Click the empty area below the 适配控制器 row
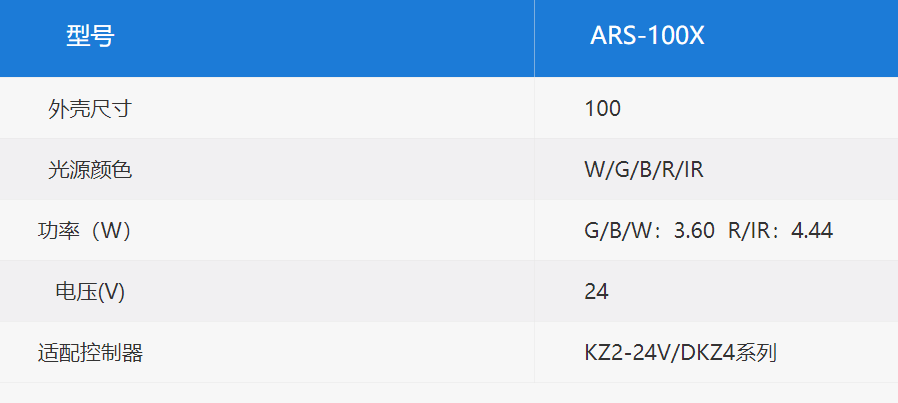The width and height of the screenshot is (898, 403). click(449, 393)
